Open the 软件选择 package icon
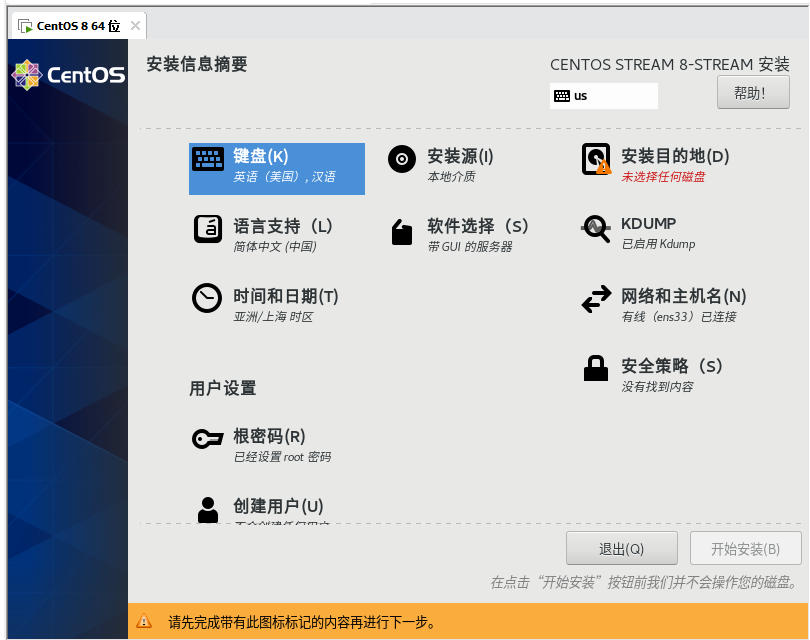This screenshot has height=640, width=810. tap(402, 232)
